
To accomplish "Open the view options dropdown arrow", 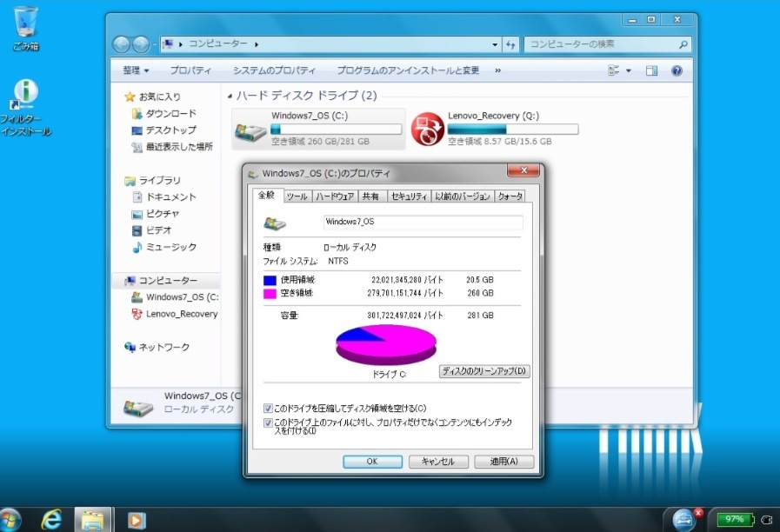I will (x=629, y=70).
